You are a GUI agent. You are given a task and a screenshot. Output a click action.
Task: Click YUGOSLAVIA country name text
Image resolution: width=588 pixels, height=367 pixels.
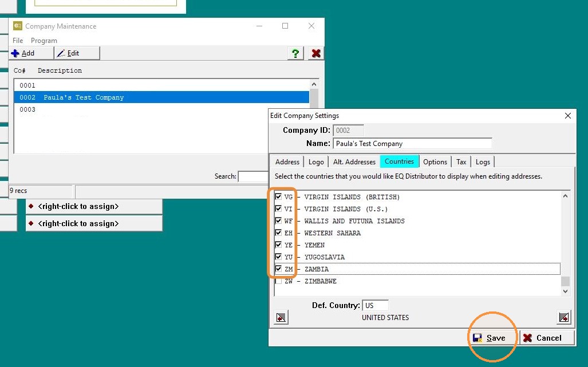coord(325,257)
